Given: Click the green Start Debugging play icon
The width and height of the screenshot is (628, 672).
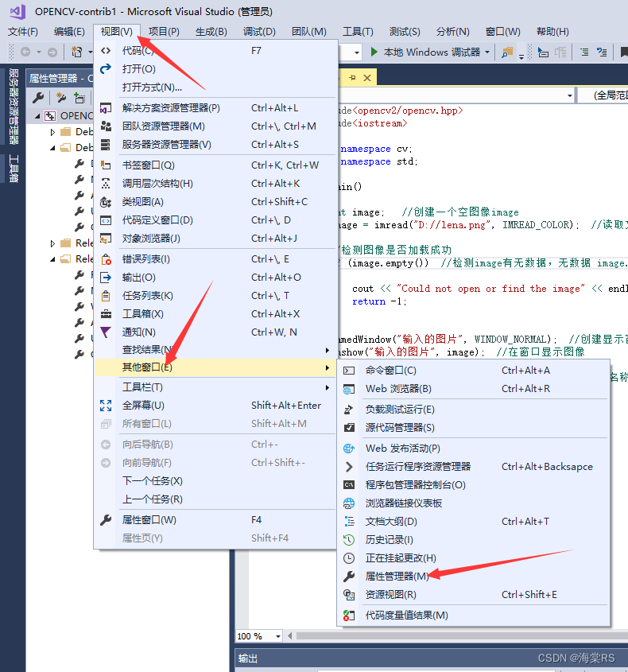Looking at the screenshot, I should coord(374,52).
